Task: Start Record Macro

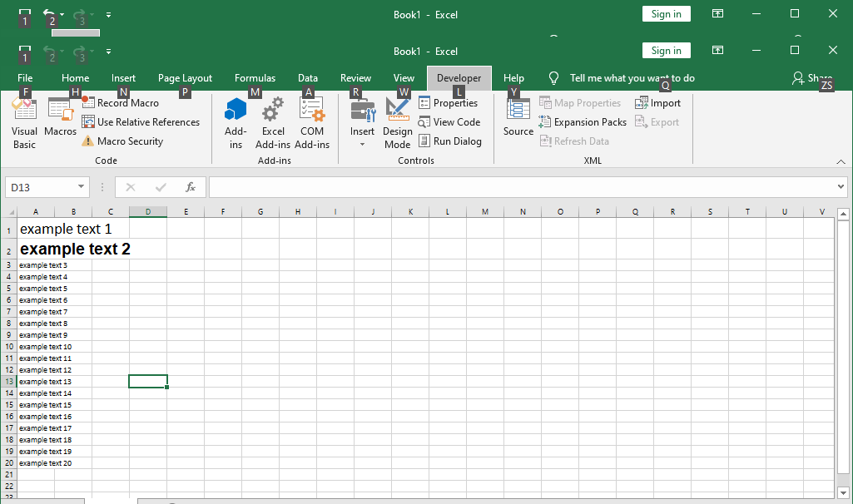Action: (x=127, y=103)
